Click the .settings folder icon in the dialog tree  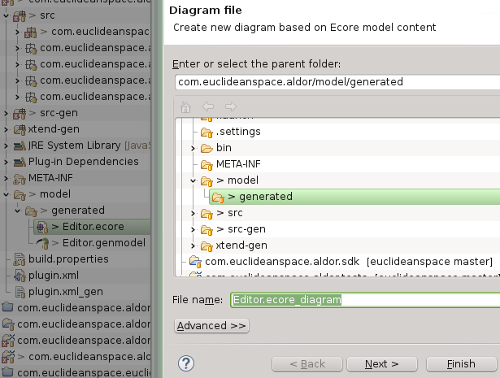coord(207,132)
